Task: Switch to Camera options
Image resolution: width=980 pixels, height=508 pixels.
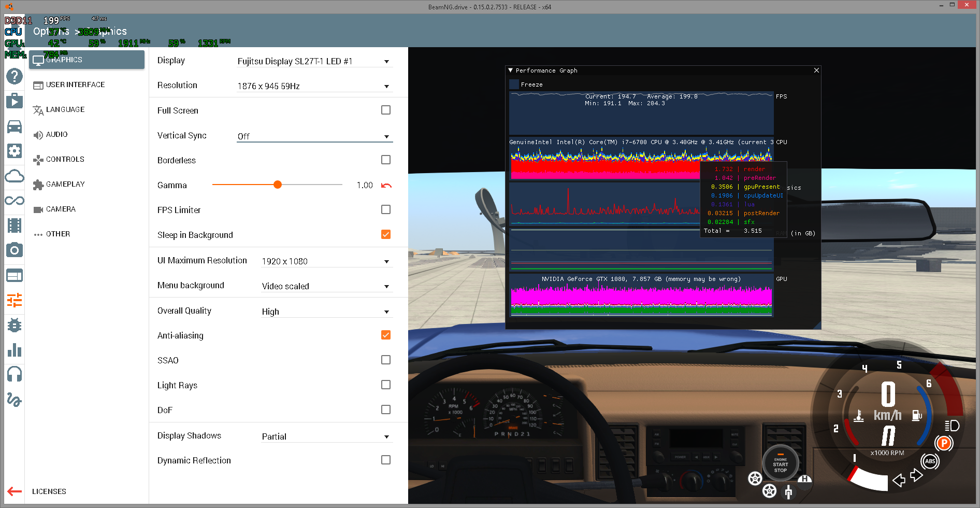Action: [87, 209]
